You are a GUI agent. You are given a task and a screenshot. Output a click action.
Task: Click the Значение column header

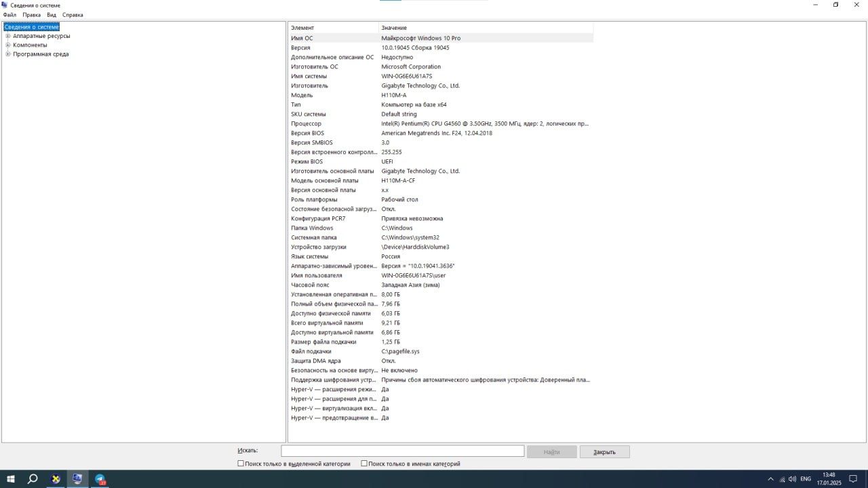[x=486, y=28]
